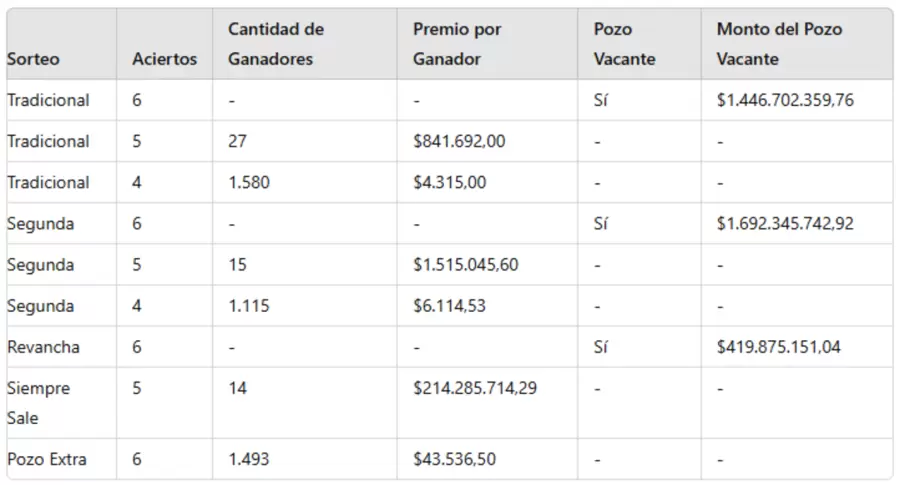The image size is (900, 485).
Task: Click the 27 winners cell
Action: [x=237, y=141]
